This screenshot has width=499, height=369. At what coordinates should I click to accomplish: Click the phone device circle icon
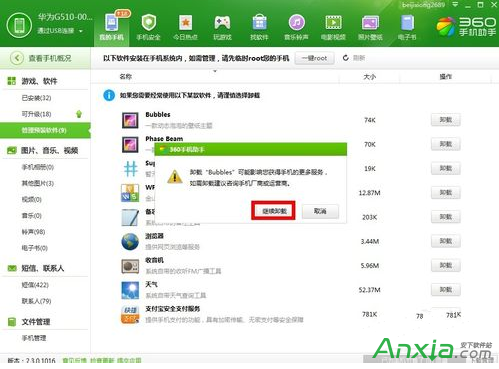[x=19, y=25]
